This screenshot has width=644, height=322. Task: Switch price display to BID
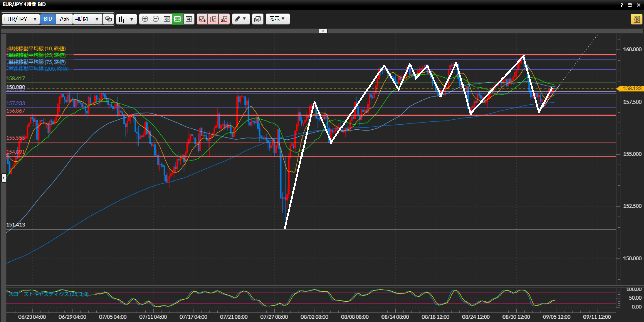48,19
